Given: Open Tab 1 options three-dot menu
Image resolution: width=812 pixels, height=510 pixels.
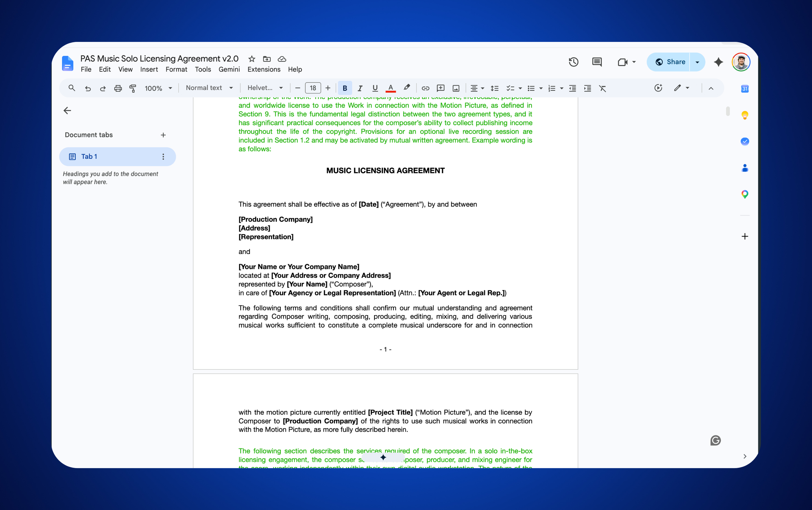Looking at the screenshot, I should [x=163, y=156].
